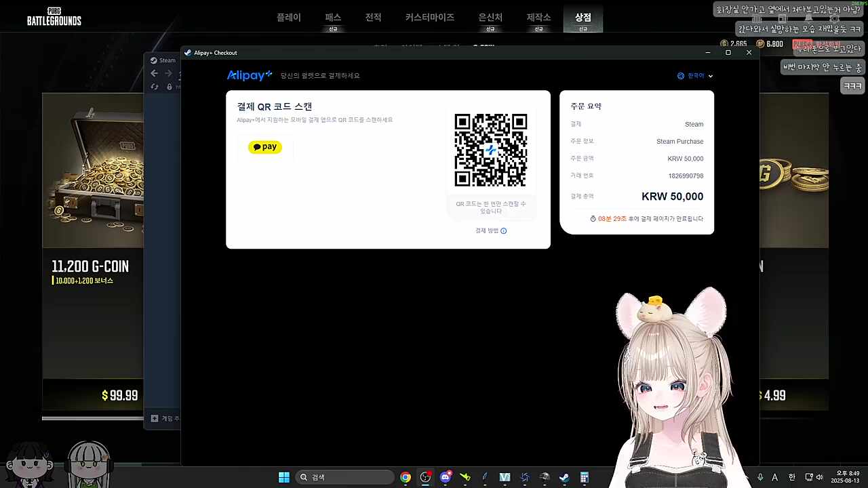Click the timer icon beside 08분 29초

point(593,219)
